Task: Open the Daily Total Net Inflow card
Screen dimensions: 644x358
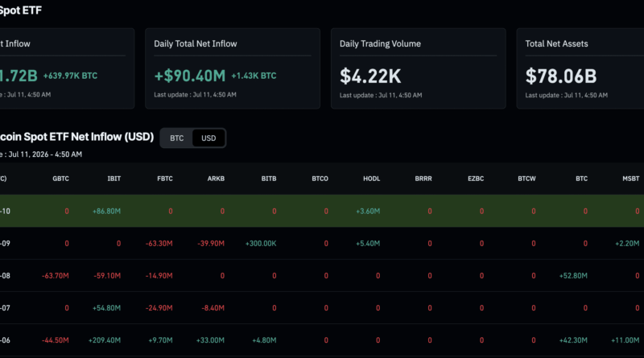Action: click(x=233, y=68)
